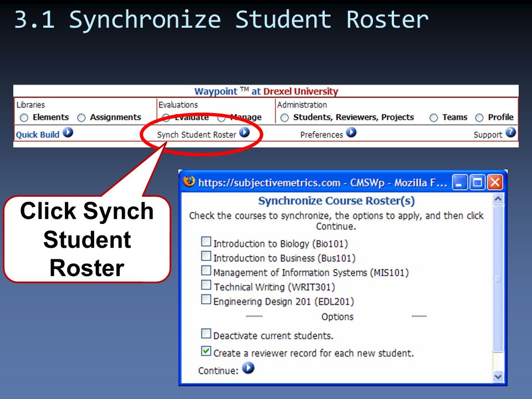Image resolution: width=532 pixels, height=399 pixels.
Task: Select the Elements radio button
Action: pos(24,117)
